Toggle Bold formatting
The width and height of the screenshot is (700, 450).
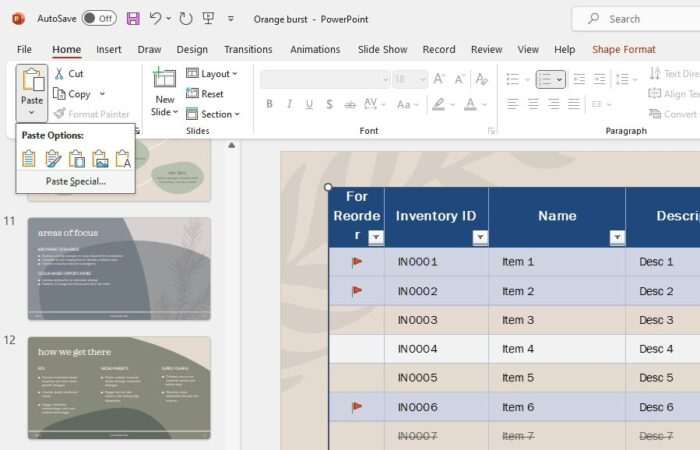[270, 104]
